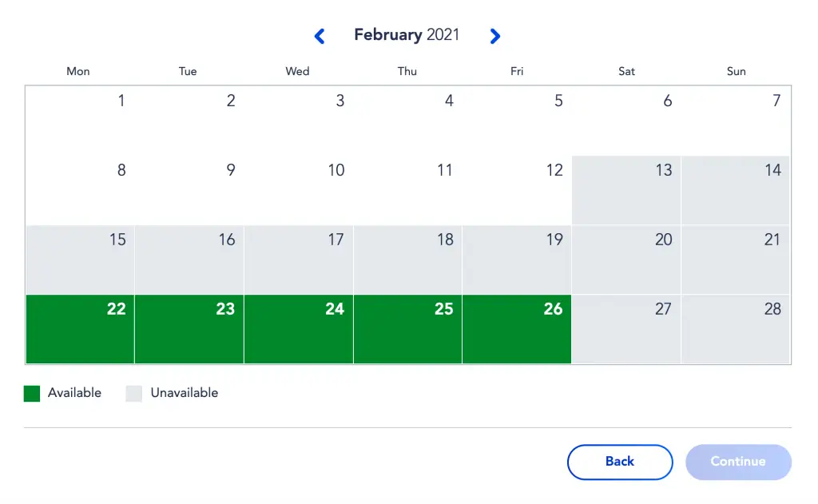Viewport: 818px width, 504px height.
Task: Click the Continue button
Action: point(738,462)
